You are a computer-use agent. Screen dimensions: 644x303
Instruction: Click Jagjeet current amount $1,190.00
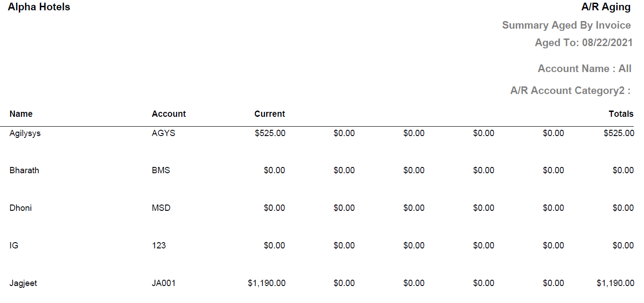(267, 283)
